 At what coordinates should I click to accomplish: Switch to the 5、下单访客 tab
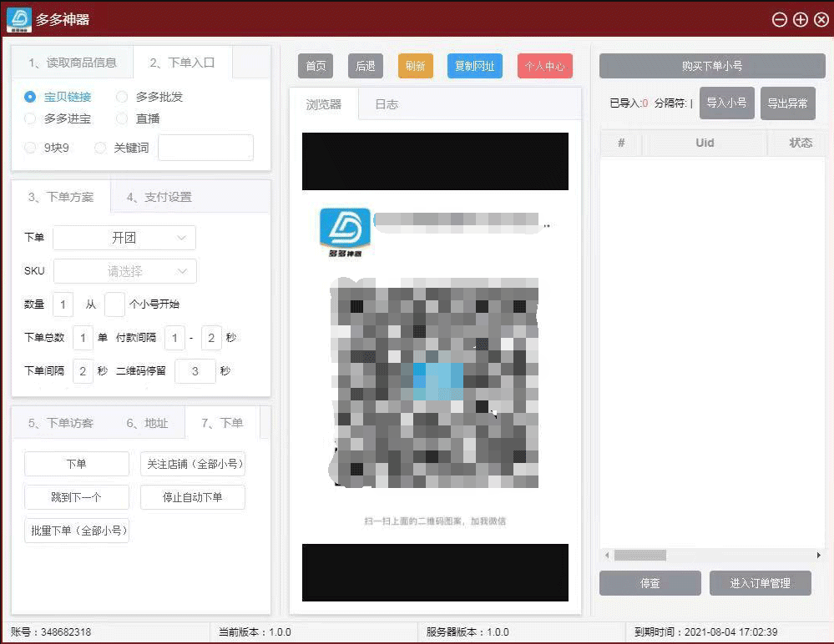point(61,423)
